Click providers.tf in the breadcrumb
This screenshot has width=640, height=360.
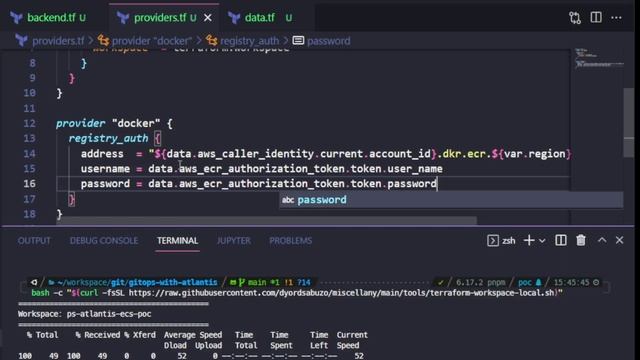pyautogui.click(x=58, y=41)
